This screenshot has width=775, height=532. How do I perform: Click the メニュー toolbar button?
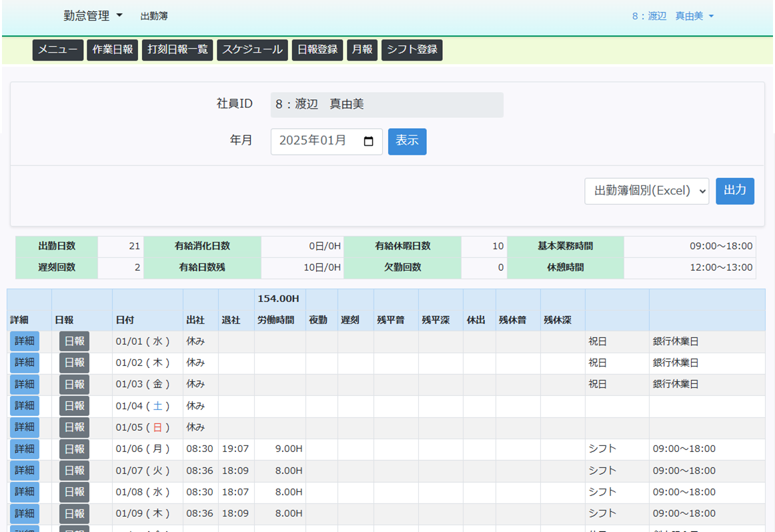coord(58,50)
